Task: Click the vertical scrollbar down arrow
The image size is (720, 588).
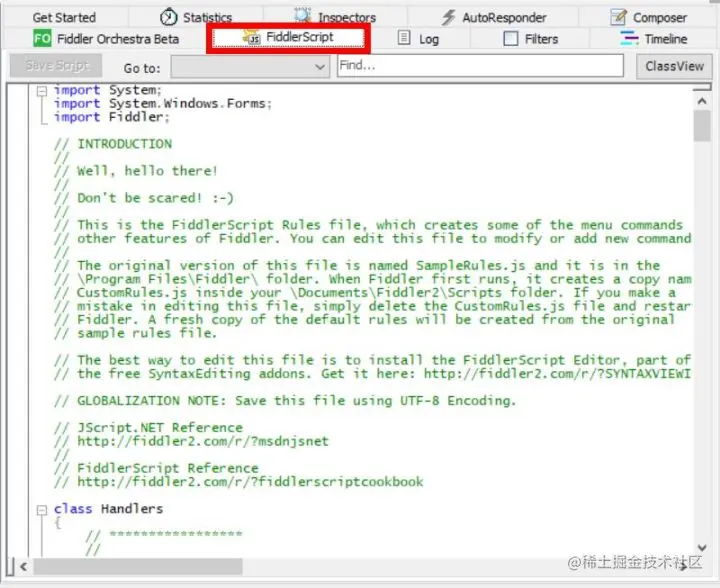Action: (702, 547)
